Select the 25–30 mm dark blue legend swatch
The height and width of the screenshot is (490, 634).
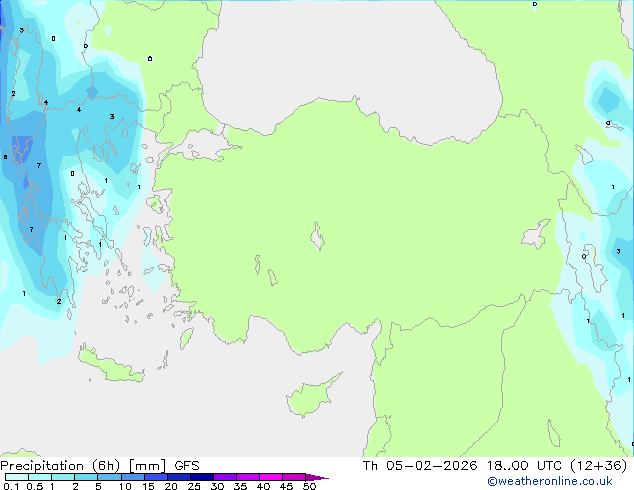[201, 477]
